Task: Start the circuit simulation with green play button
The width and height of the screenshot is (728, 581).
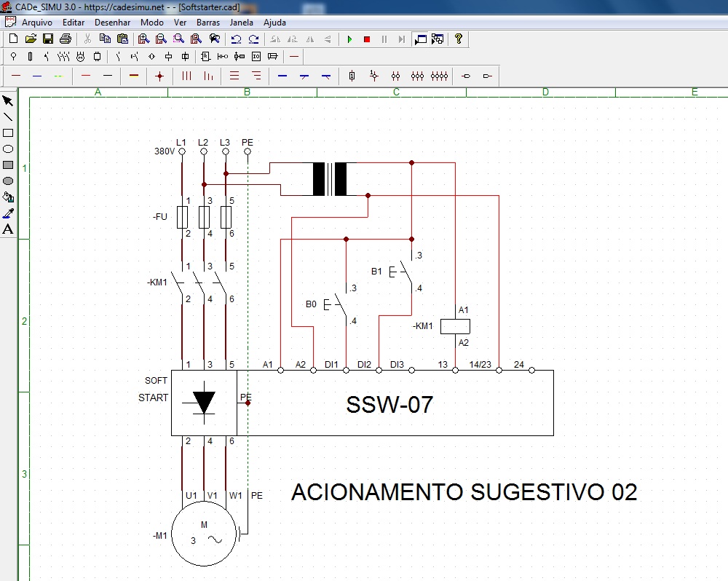Action: pyautogui.click(x=350, y=39)
